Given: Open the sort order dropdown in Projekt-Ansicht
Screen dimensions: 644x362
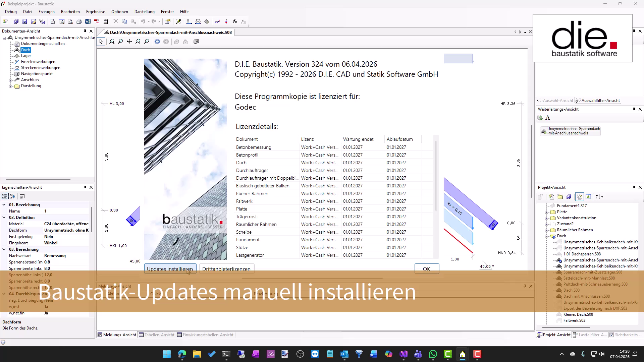Looking at the screenshot, I should pos(599,197).
